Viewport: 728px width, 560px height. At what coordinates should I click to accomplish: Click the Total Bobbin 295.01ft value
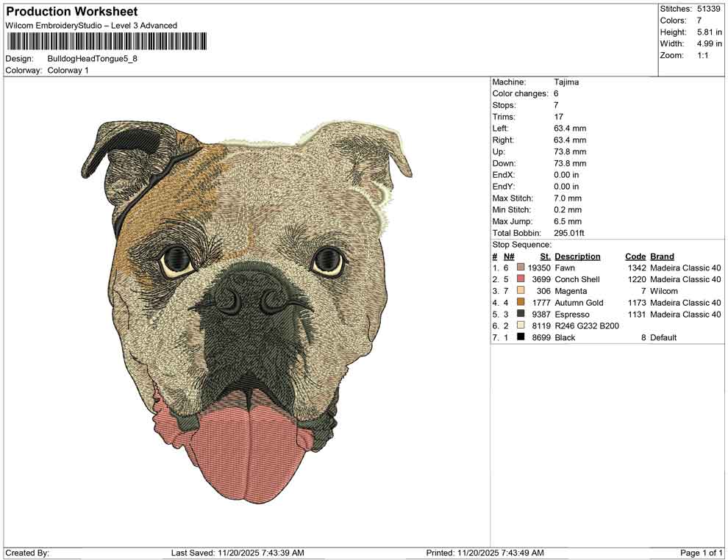click(x=568, y=232)
